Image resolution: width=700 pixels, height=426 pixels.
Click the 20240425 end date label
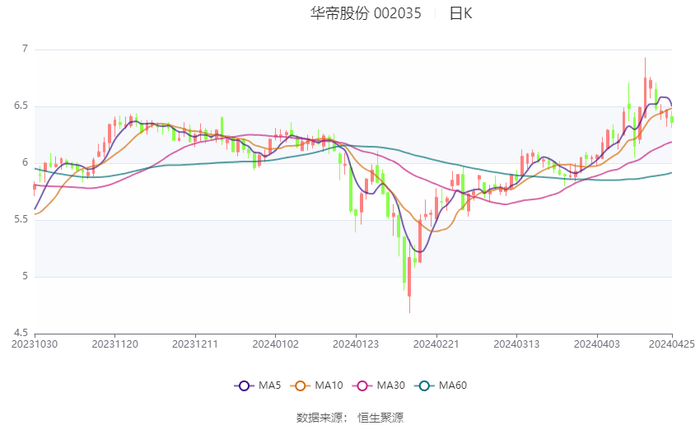pos(671,343)
